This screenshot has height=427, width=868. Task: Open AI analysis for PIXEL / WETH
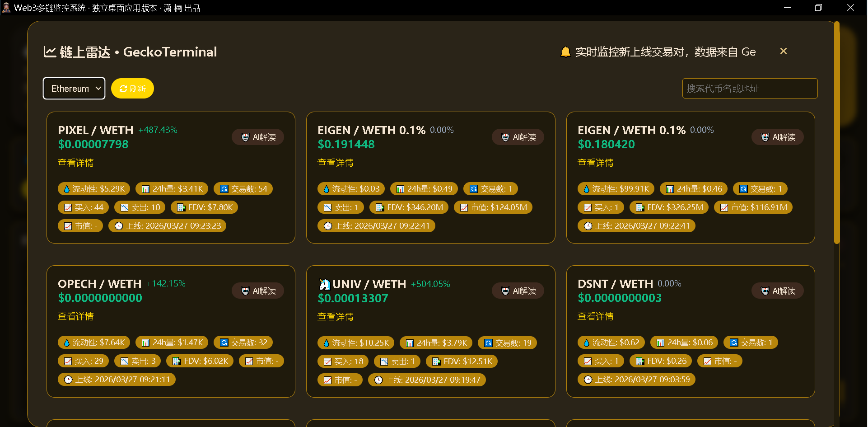click(x=258, y=137)
